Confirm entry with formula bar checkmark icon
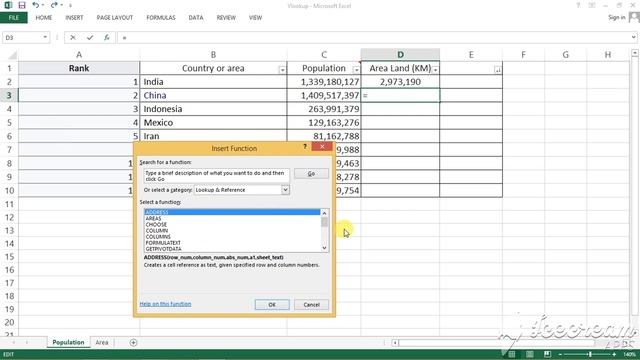This screenshot has width=640, height=360. [90, 38]
